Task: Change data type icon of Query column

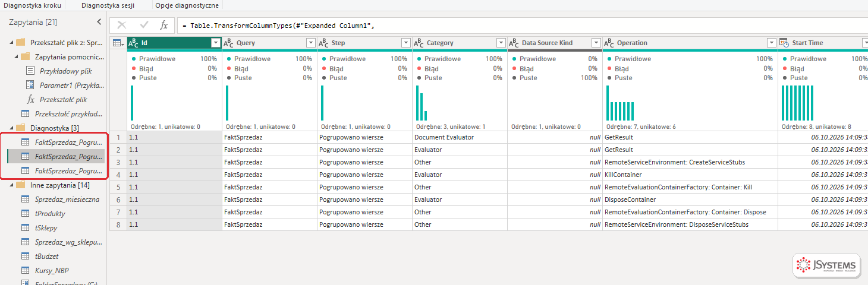Action: pos(229,43)
